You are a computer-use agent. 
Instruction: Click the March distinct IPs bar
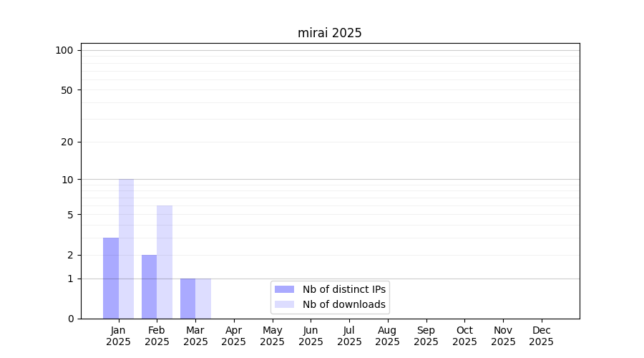[x=187, y=299]
